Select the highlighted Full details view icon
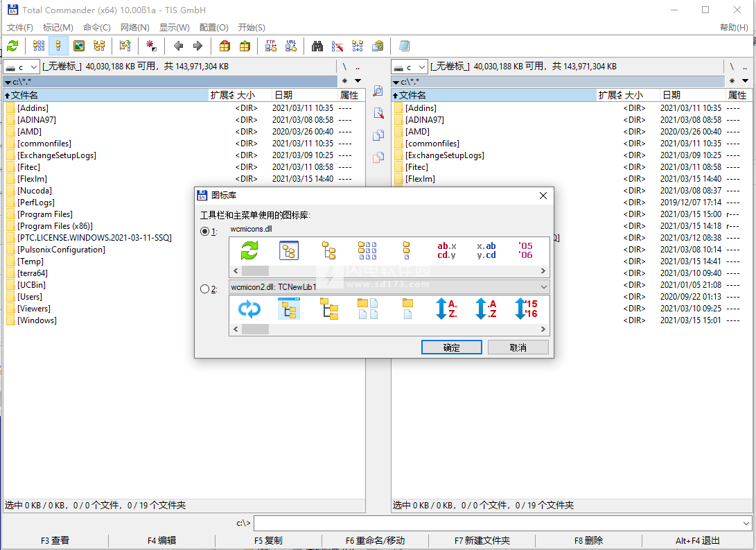Screen dimensions: 756x550 pyautogui.click(x=58, y=46)
